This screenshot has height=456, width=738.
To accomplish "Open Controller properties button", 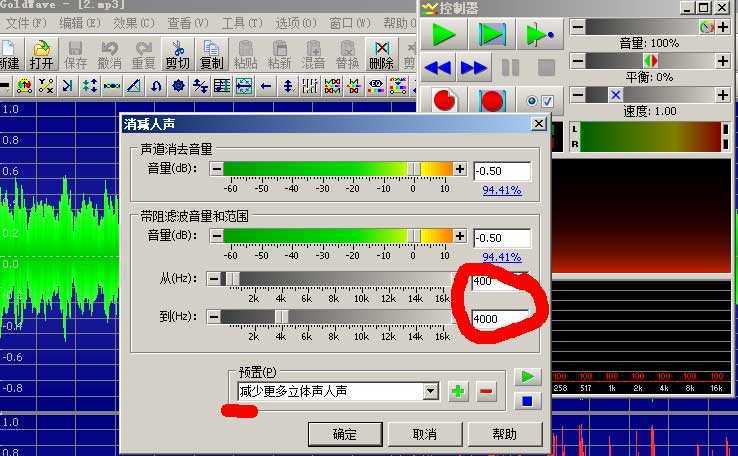I will [x=540, y=101].
